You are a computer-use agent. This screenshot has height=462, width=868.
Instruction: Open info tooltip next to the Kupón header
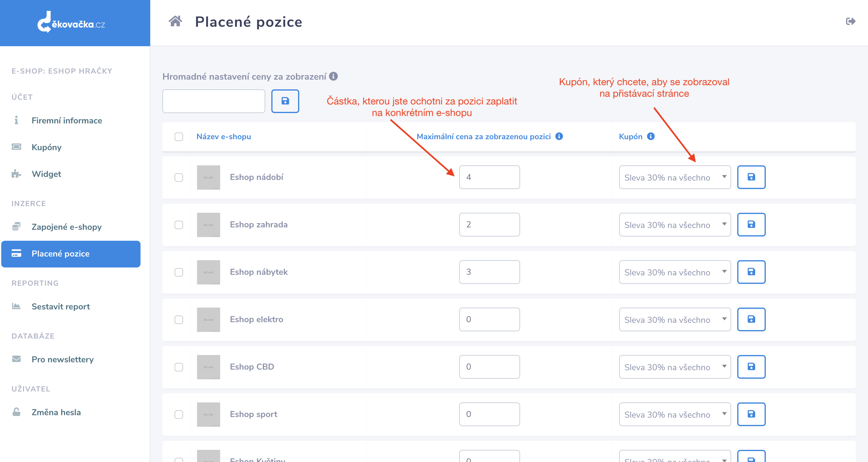click(651, 136)
